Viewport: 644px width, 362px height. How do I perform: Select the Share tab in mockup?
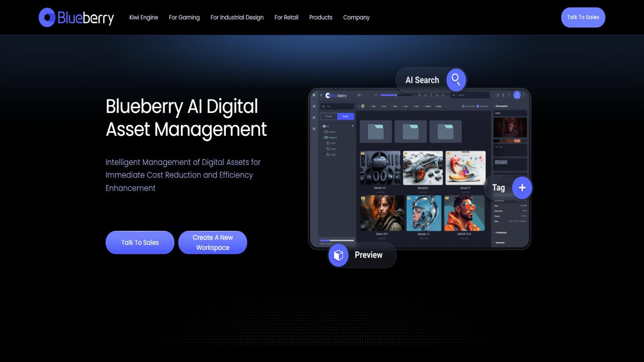click(345, 116)
